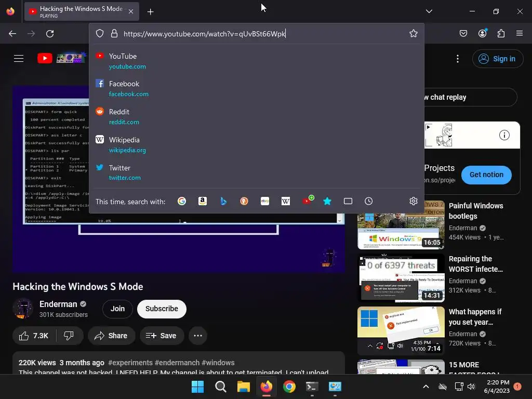Search this time with Google

(182, 201)
